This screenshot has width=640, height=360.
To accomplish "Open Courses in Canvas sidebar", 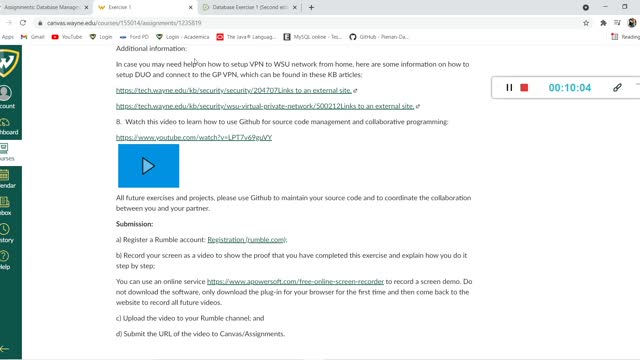I will [7, 152].
